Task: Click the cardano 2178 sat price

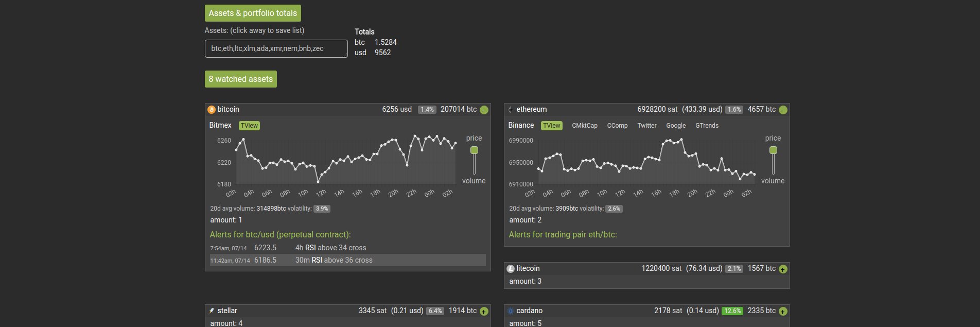Action: (x=668, y=311)
